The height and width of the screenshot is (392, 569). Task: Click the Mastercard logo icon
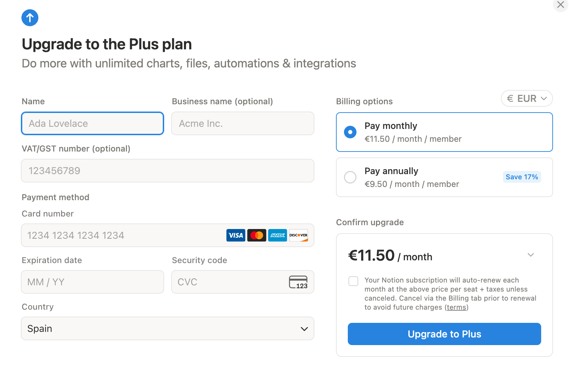[257, 235]
